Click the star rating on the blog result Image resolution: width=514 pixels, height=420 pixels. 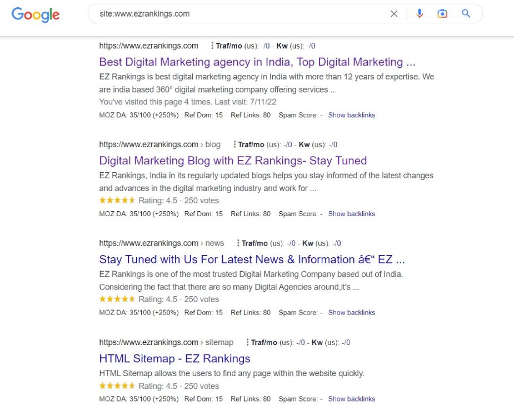(117, 201)
